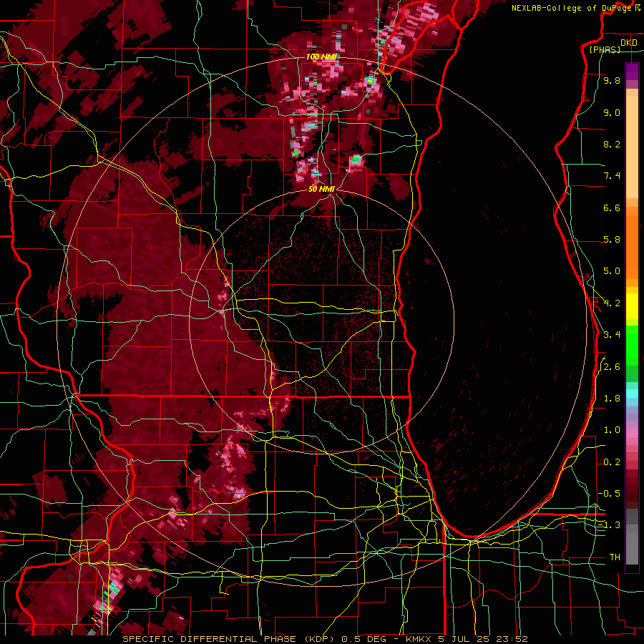
Task: Pick the purple band atop the color bar
Action: coord(632,72)
